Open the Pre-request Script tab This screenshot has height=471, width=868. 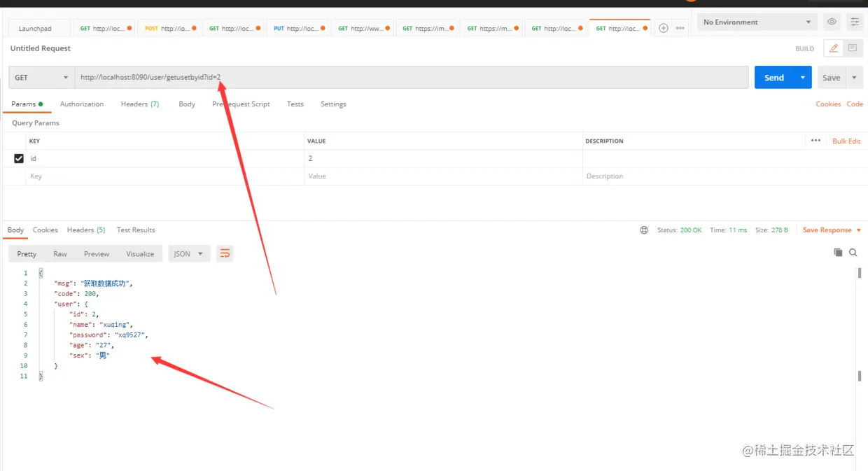(x=241, y=104)
